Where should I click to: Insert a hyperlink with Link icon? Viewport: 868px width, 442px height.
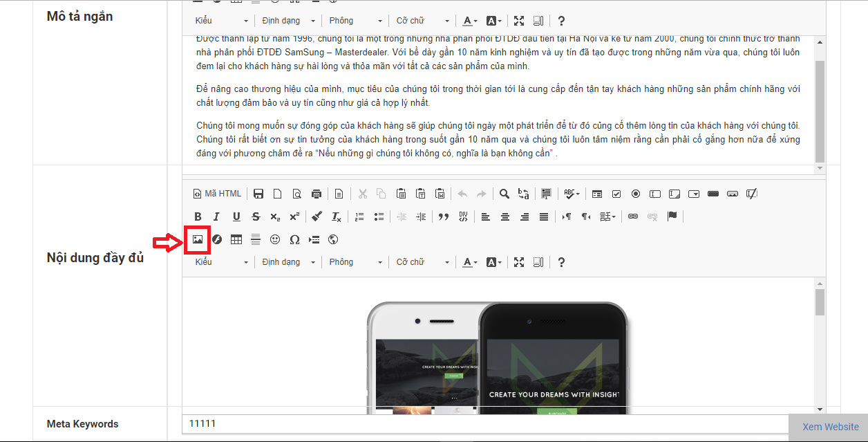click(x=632, y=217)
